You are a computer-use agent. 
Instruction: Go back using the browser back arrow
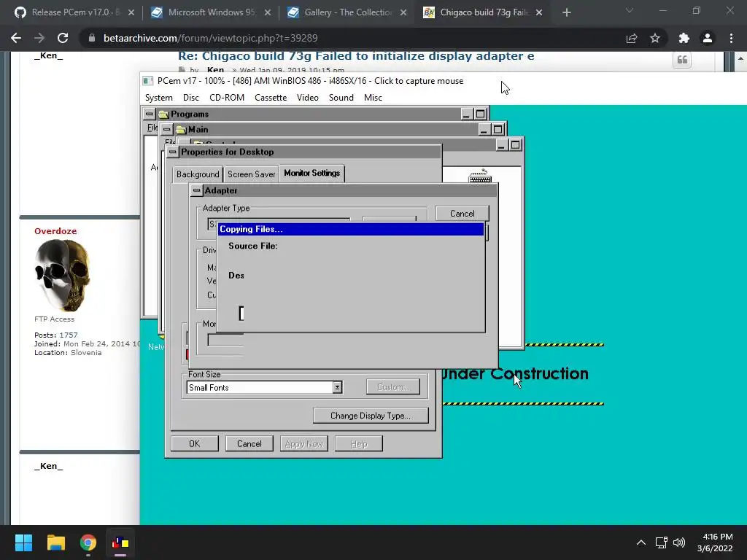(x=16, y=38)
